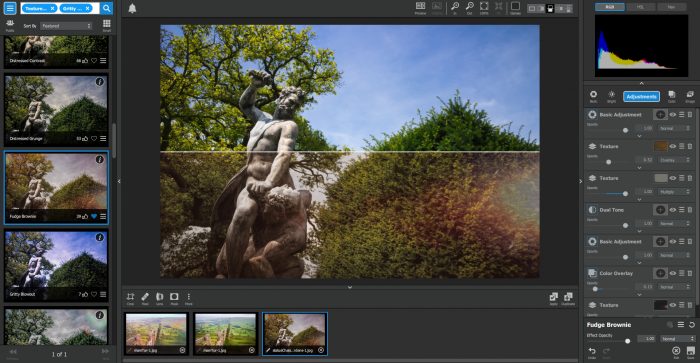The image size is (700, 363).
Task: Favorite the Fudge Brownie preset heart
Action: 94,217
